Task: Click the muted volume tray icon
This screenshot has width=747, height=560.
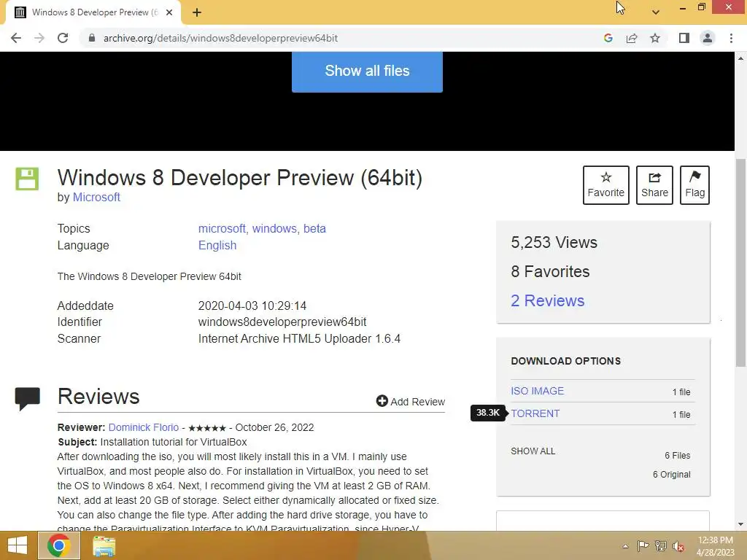Action: [x=678, y=546]
